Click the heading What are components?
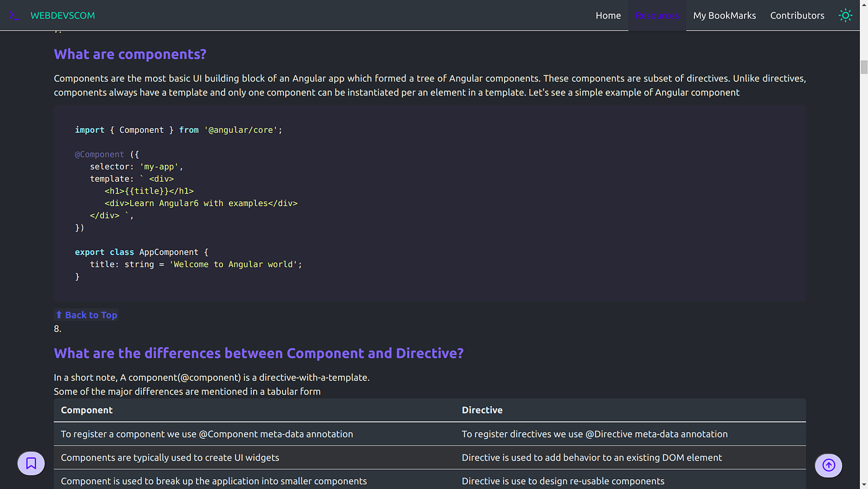The height and width of the screenshot is (489, 868). coord(130,54)
